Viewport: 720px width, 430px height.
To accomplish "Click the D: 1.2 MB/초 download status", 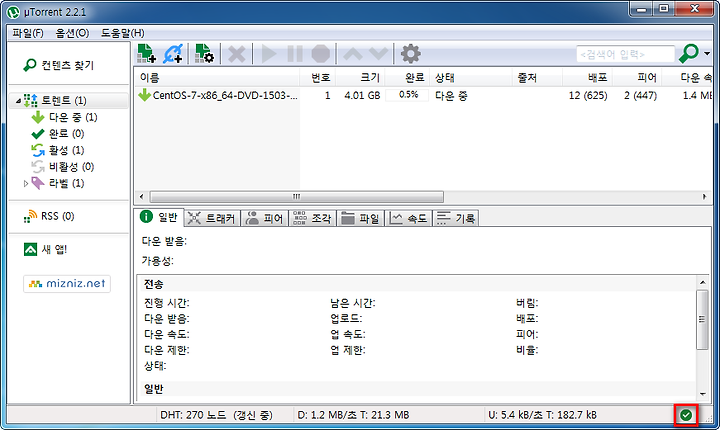I will tap(353, 415).
